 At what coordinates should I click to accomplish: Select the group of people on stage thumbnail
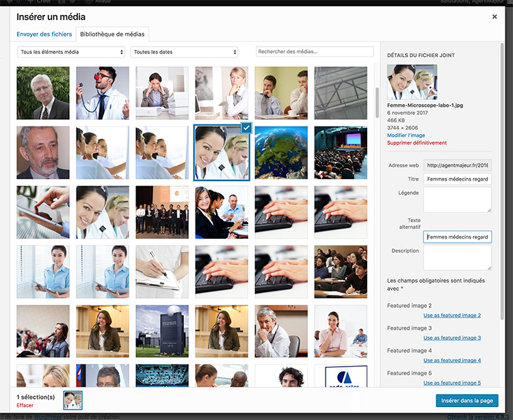(x=162, y=212)
